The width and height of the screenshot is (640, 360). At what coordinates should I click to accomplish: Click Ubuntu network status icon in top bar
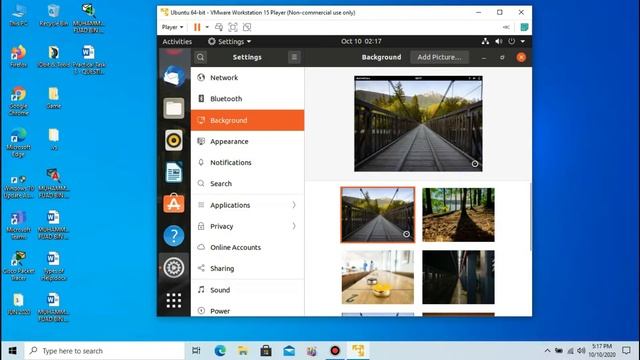point(485,41)
